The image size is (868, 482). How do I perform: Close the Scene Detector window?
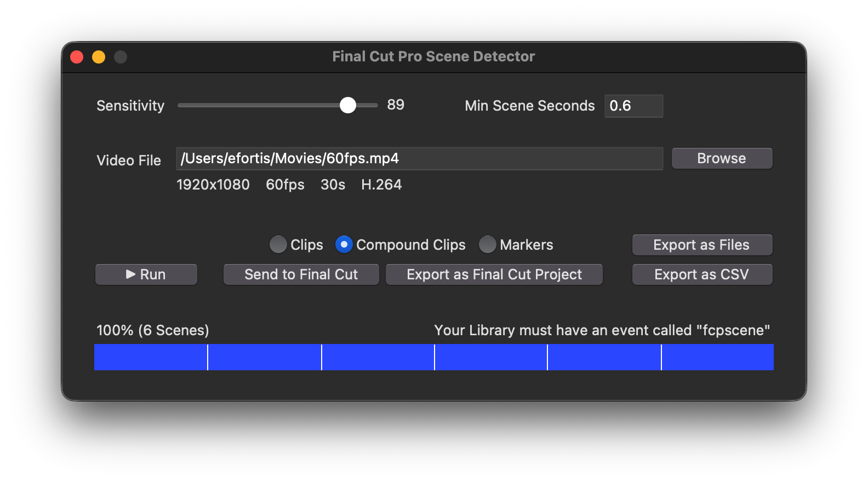pyautogui.click(x=77, y=57)
